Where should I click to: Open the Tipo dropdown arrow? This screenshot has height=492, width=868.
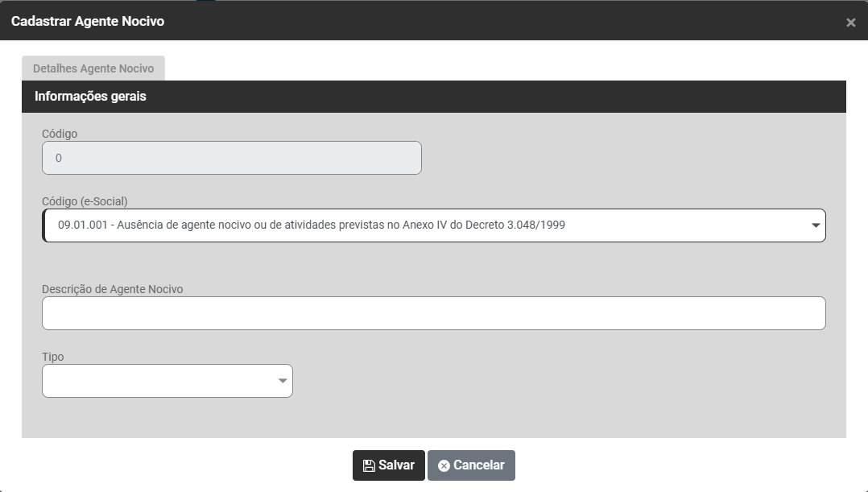282,381
